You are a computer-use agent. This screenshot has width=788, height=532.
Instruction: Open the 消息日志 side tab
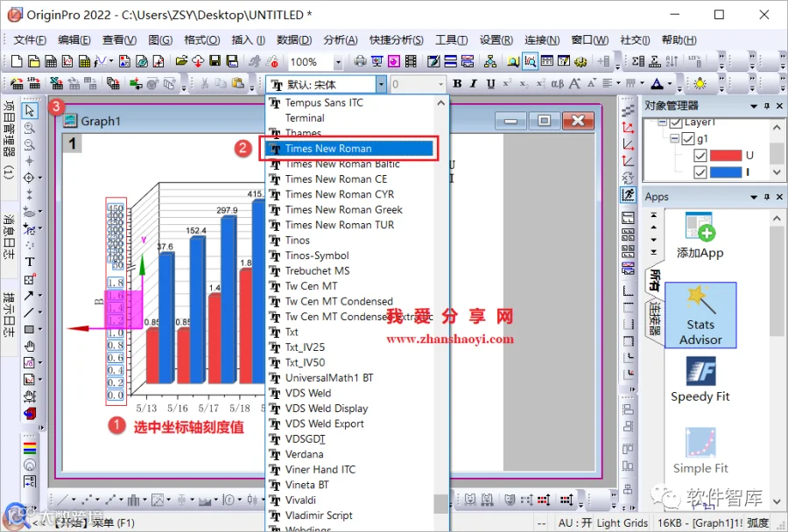[x=9, y=236]
